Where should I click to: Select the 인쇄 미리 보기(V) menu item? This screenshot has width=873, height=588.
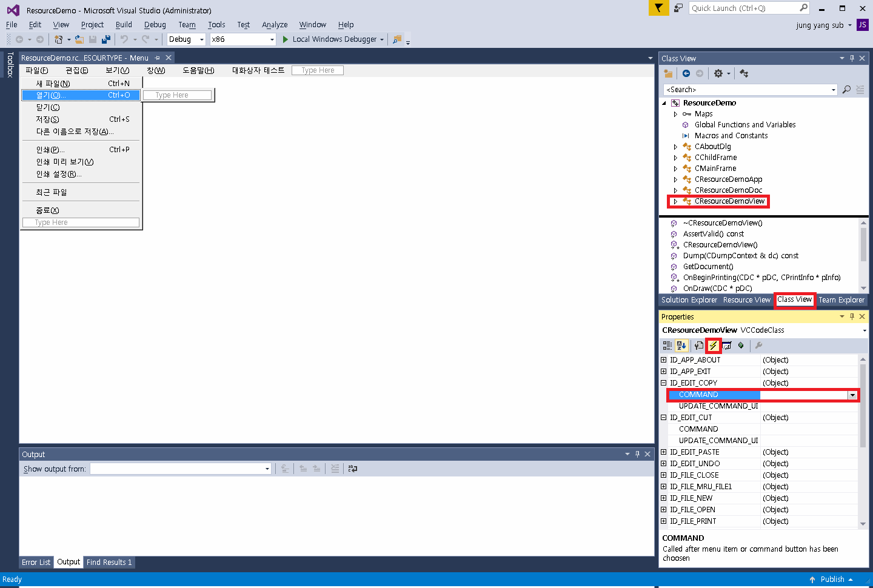coord(81,162)
